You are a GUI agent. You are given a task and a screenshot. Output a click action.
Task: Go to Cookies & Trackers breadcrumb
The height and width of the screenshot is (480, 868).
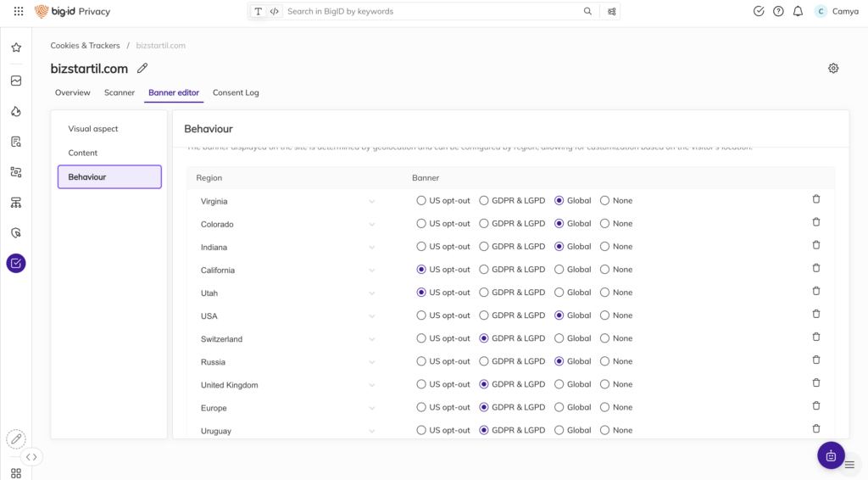tap(85, 46)
